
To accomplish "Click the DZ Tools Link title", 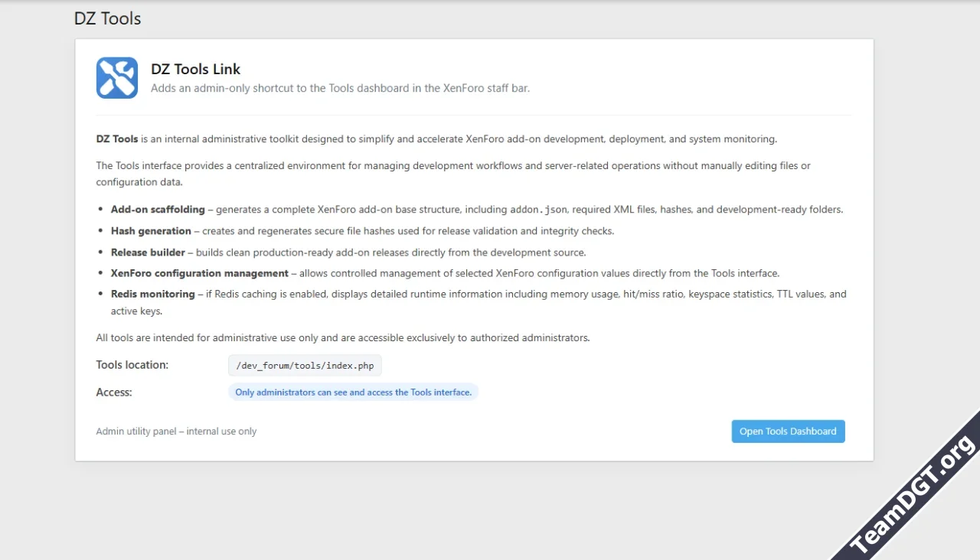I will tap(195, 69).
